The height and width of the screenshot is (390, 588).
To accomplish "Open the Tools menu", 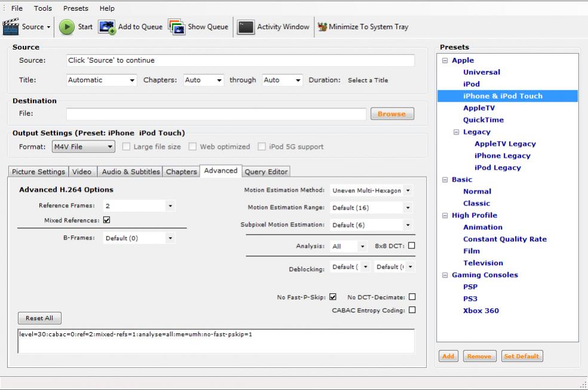I will click(43, 8).
